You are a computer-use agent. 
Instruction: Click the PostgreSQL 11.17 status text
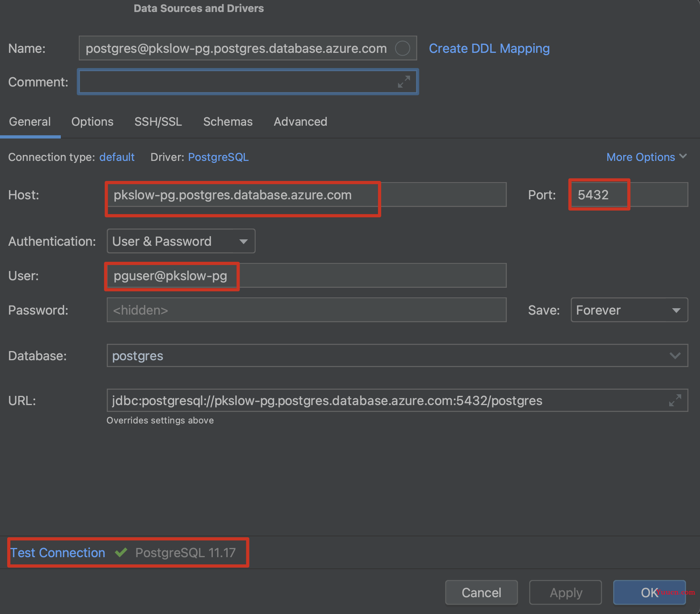186,552
